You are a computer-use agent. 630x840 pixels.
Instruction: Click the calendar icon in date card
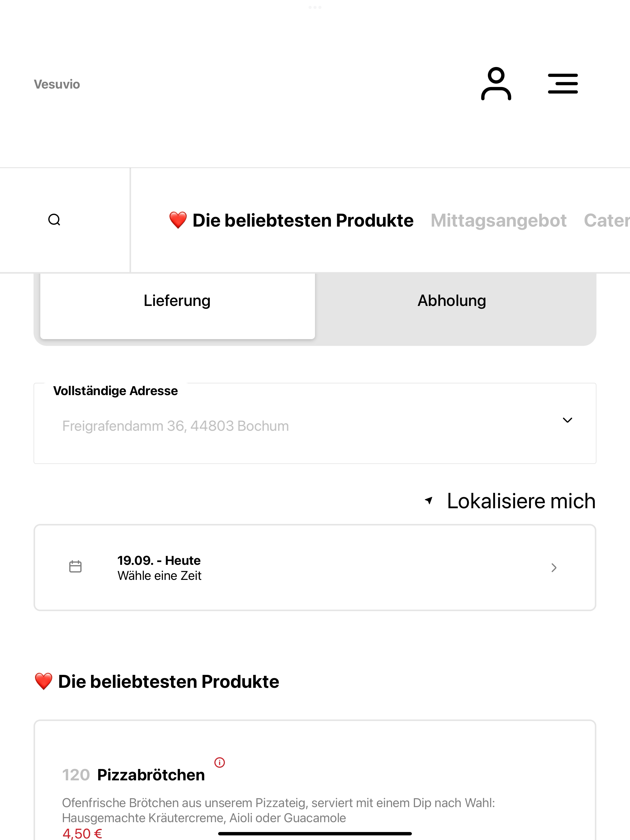point(75,567)
